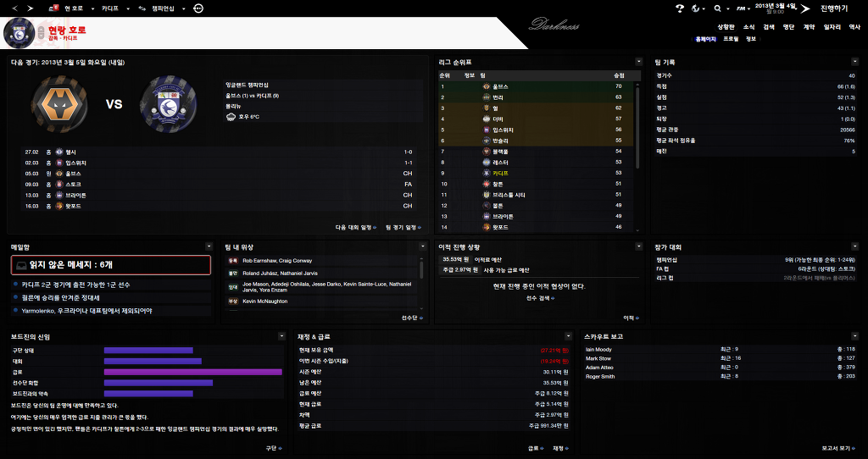
Task: Click the 더비 badge in league table
Action: pos(486,119)
